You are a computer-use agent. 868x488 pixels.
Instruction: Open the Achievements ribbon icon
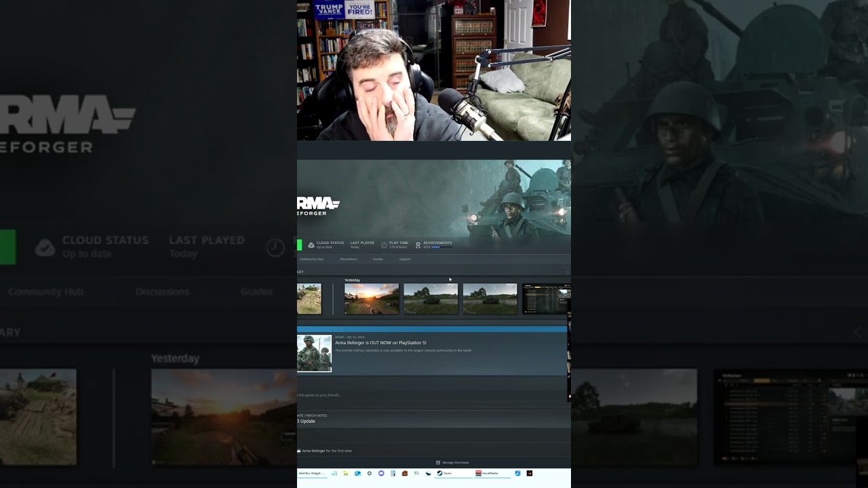418,245
